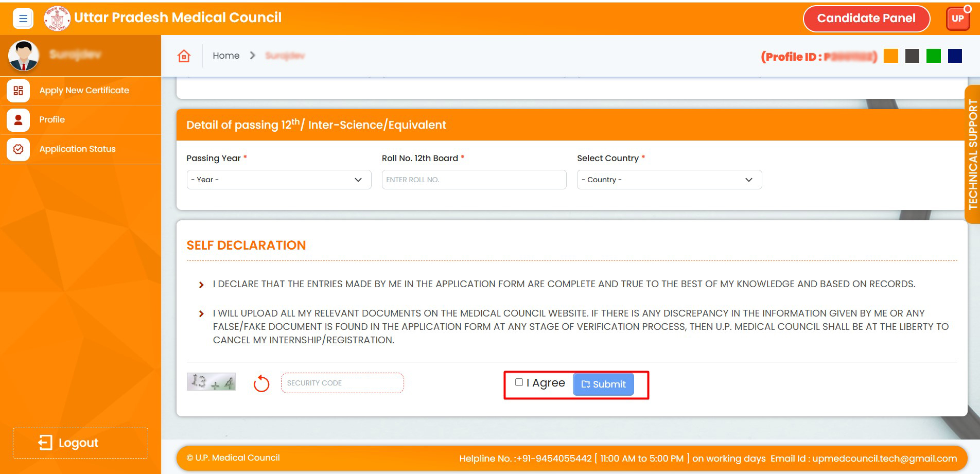Open the Select Country dropdown
Image resolution: width=980 pixels, height=474 pixels.
[669, 180]
